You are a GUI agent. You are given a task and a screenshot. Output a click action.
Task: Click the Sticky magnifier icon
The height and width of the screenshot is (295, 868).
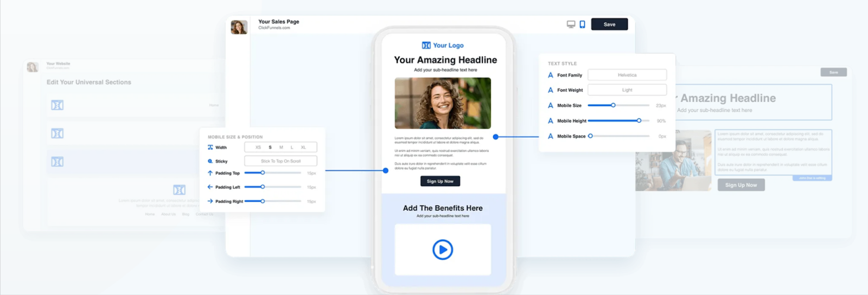[210, 161]
